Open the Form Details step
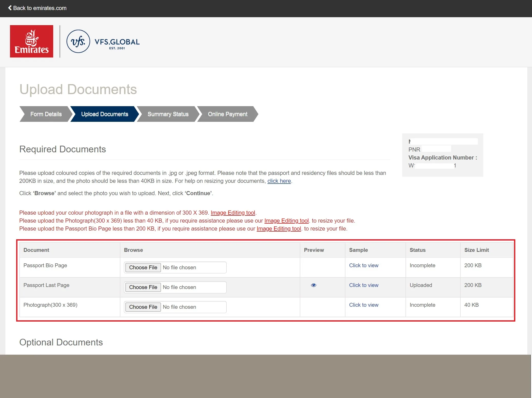 click(x=46, y=114)
